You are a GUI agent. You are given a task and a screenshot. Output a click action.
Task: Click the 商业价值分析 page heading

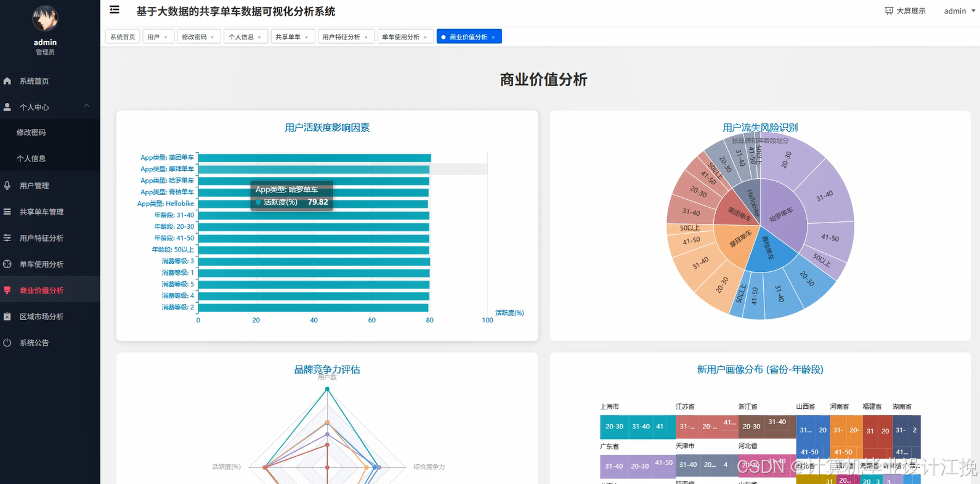point(543,80)
